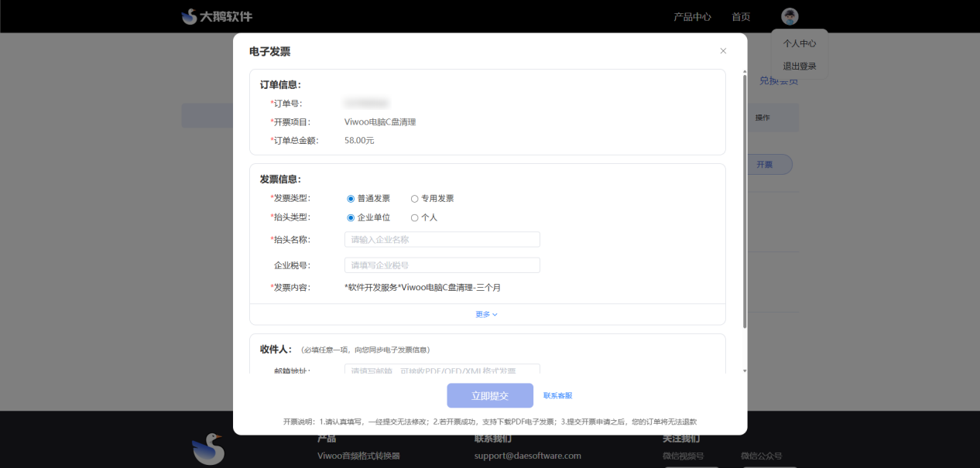Click the 企业税号 tax number field

(442, 265)
